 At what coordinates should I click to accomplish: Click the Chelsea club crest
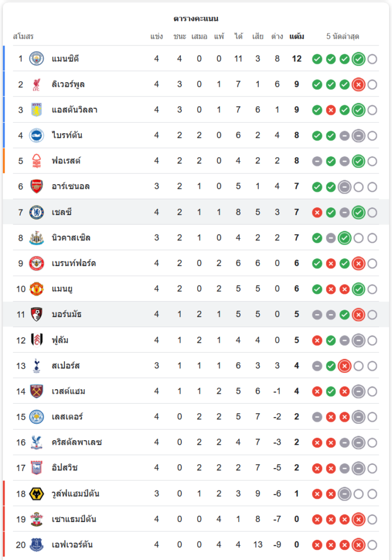tap(36, 212)
